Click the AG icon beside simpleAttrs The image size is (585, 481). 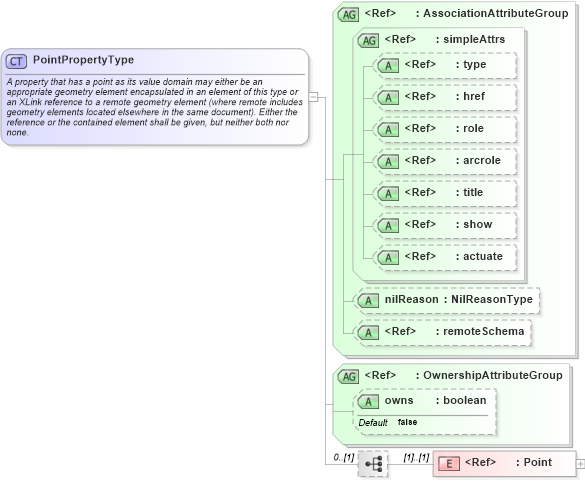(x=369, y=40)
